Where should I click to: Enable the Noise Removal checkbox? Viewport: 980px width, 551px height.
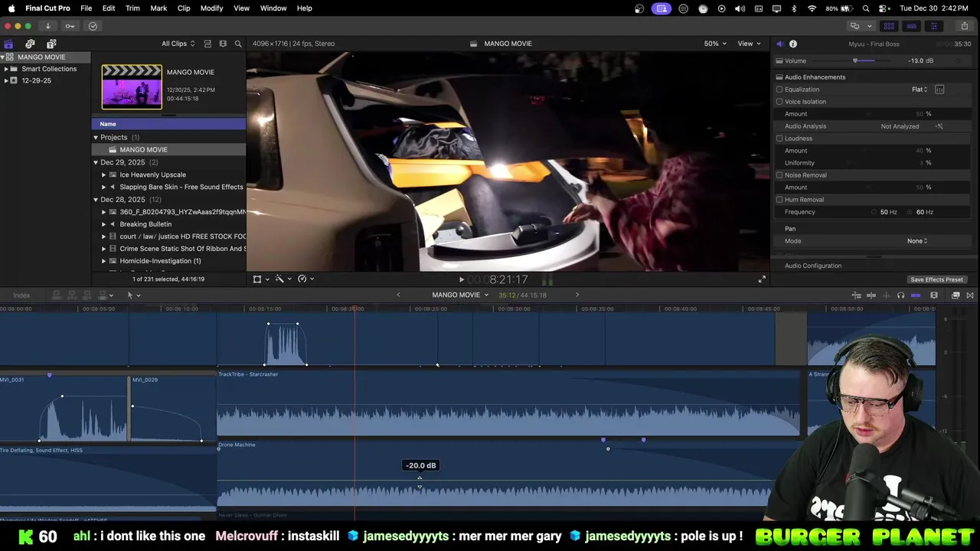coord(779,175)
